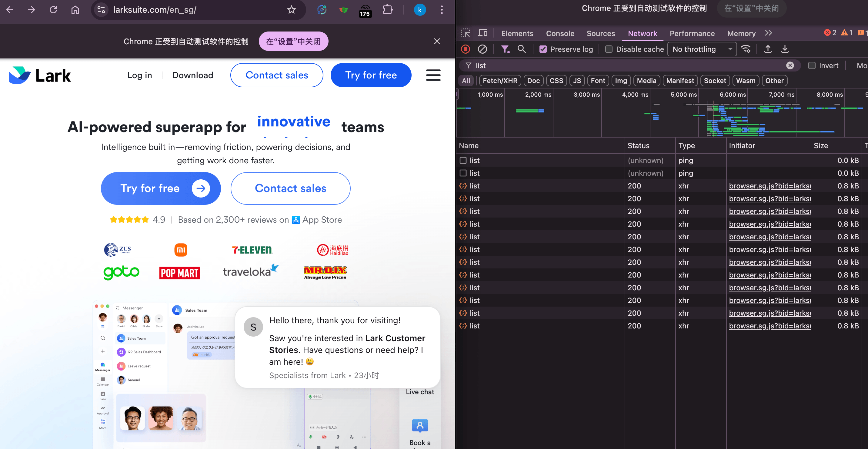Viewport: 868px width, 449px height.
Task: Click the App Store icon in reviews
Action: pyautogui.click(x=296, y=220)
